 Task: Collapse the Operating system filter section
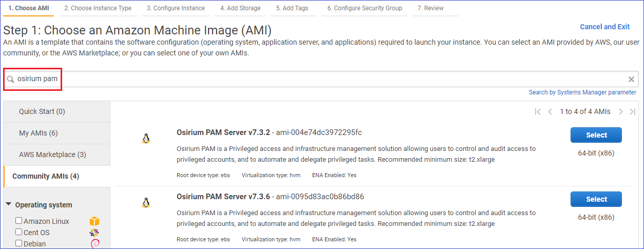tap(9, 204)
